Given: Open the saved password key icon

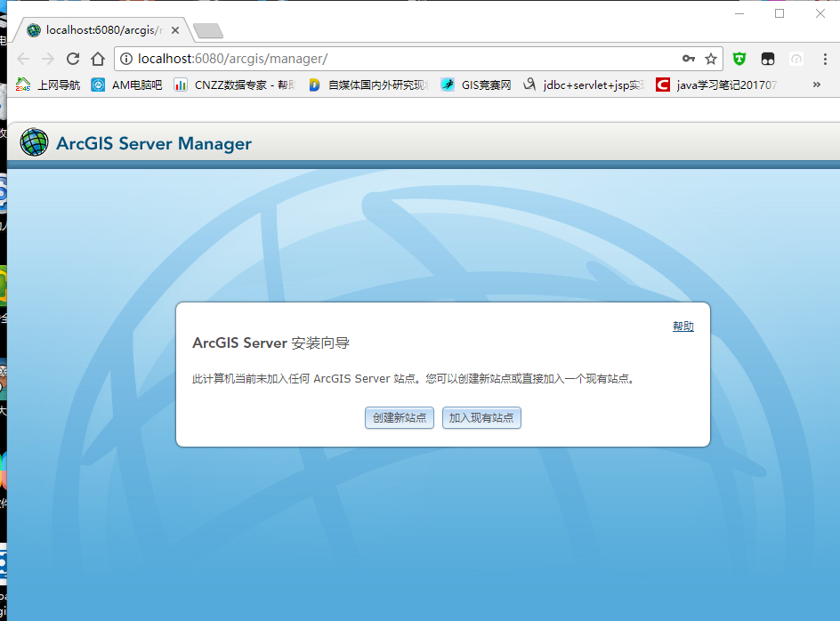Looking at the screenshot, I should 689,59.
